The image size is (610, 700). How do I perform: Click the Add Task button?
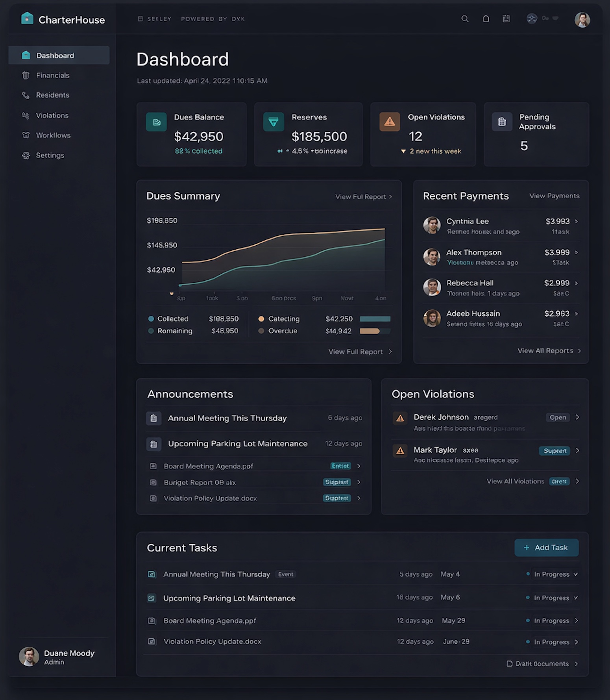tap(546, 548)
